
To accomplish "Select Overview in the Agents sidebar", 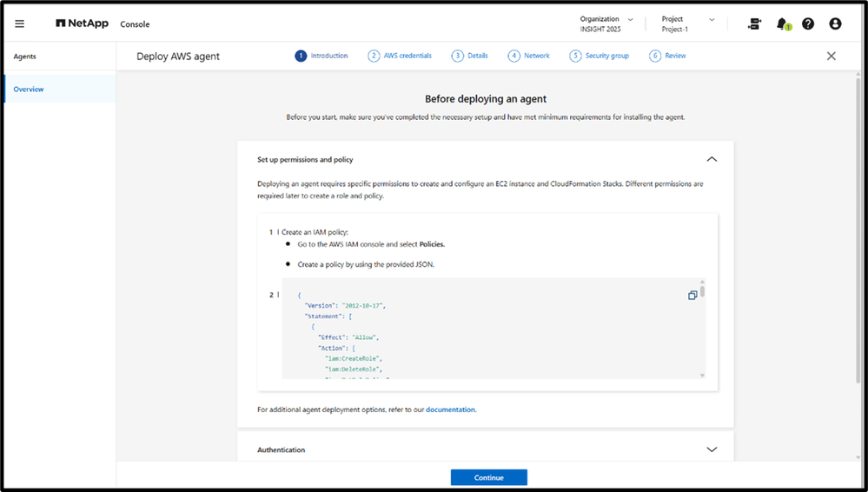I will [29, 90].
